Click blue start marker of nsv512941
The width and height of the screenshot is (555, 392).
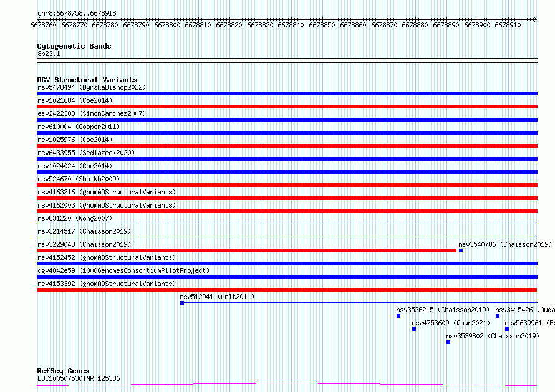click(x=182, y=303)
